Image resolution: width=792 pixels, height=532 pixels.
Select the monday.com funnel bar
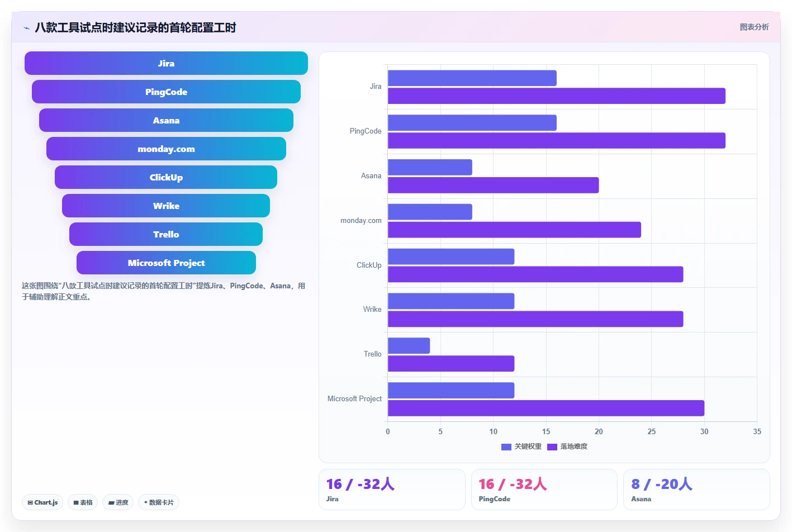pyautogui.click(x=166, y=149)
